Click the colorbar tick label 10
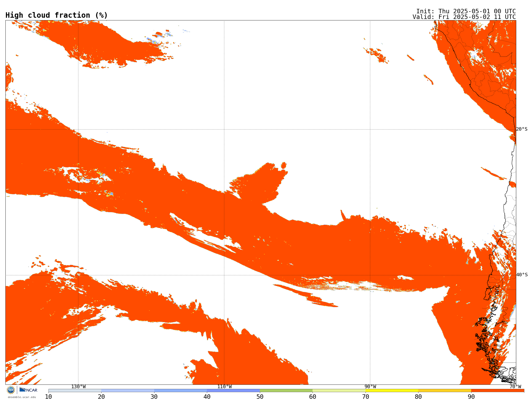This screenshot has width=532, height=400. [49, 397]
